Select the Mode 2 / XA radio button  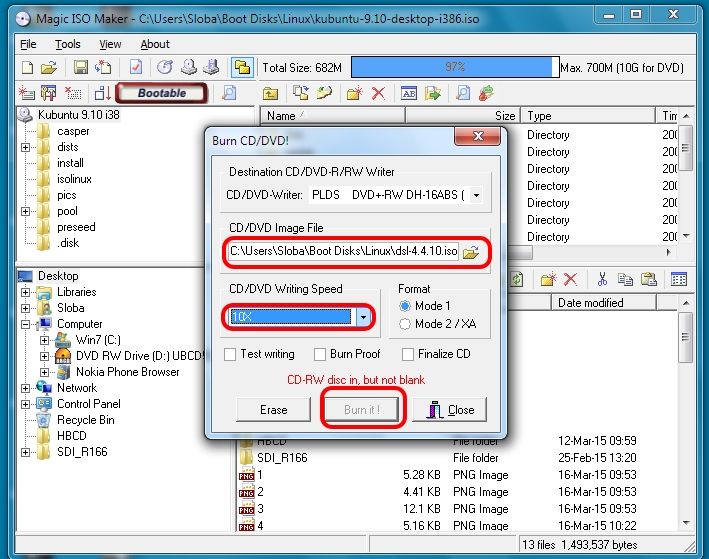405,324
